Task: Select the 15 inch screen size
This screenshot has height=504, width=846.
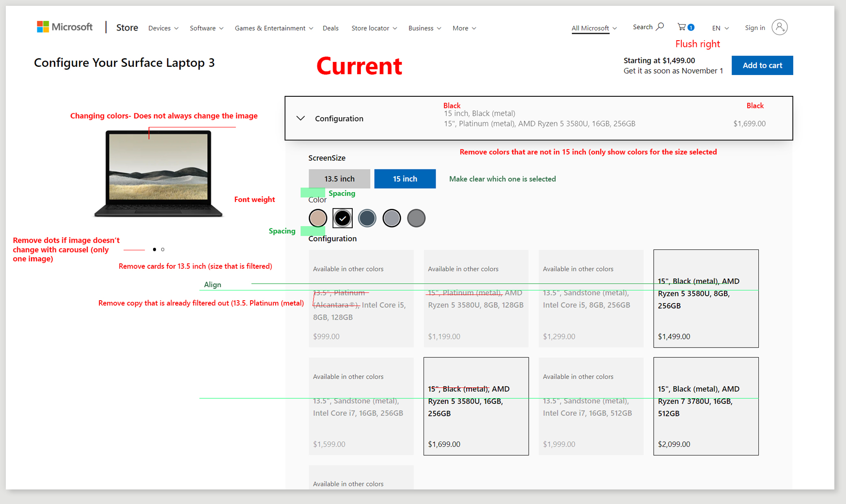Action: (x=405, y=179)
